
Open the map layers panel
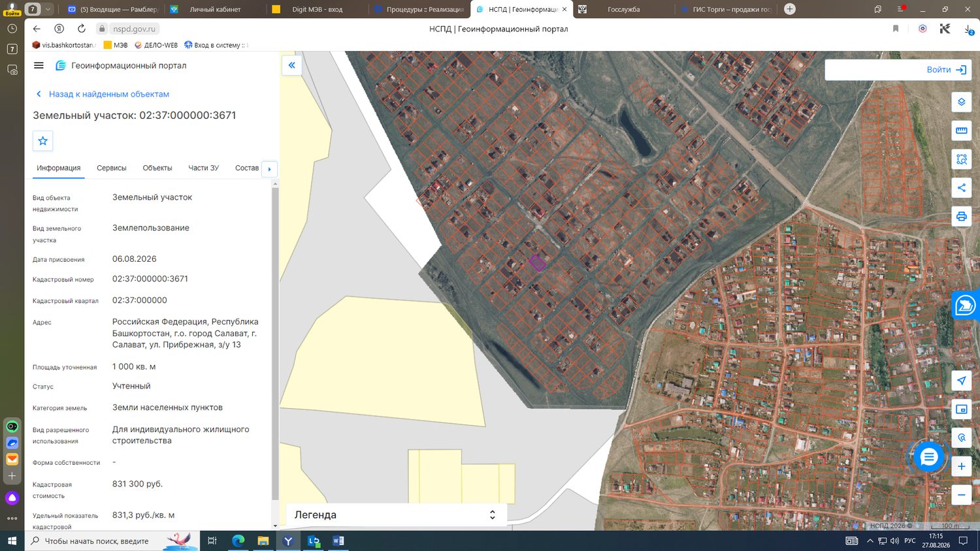click(x=961, y=102)
